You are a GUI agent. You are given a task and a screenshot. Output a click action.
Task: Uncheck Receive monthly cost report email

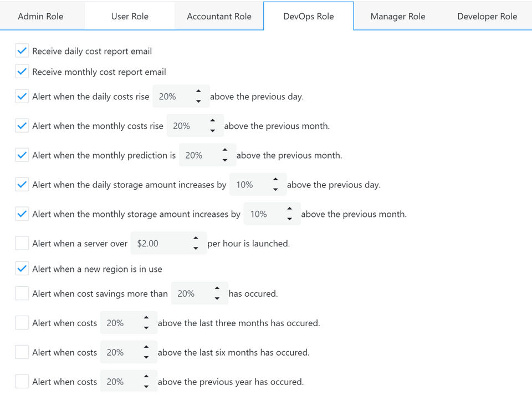22,72
